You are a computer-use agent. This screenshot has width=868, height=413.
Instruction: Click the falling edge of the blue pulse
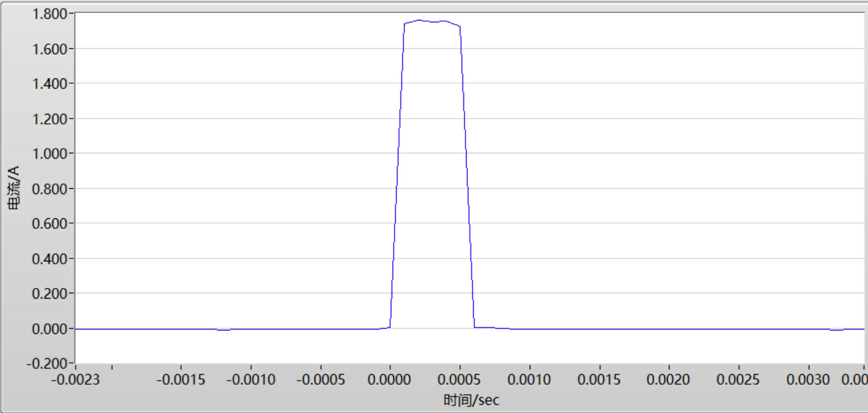[x=467, y=177]
